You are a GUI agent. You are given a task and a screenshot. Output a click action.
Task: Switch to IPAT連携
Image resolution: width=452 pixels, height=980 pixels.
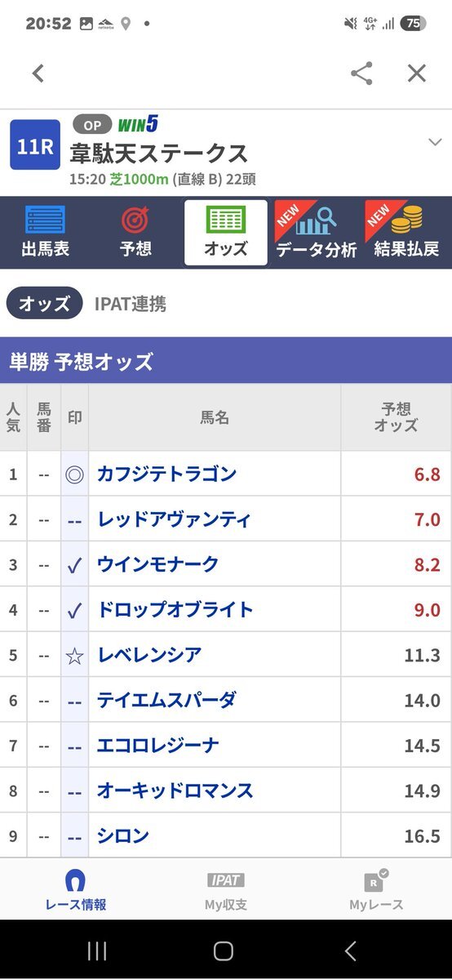coord(131,304)
